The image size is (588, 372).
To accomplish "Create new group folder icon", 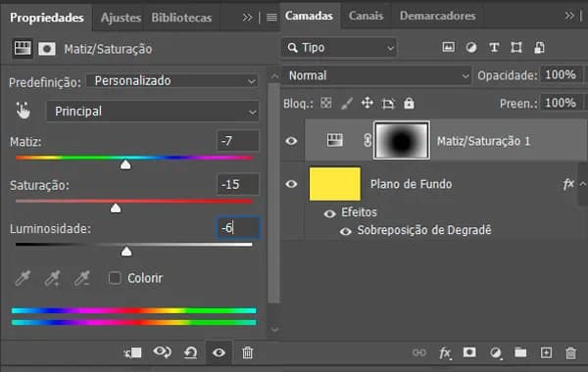I will click(x=520, y=352).
